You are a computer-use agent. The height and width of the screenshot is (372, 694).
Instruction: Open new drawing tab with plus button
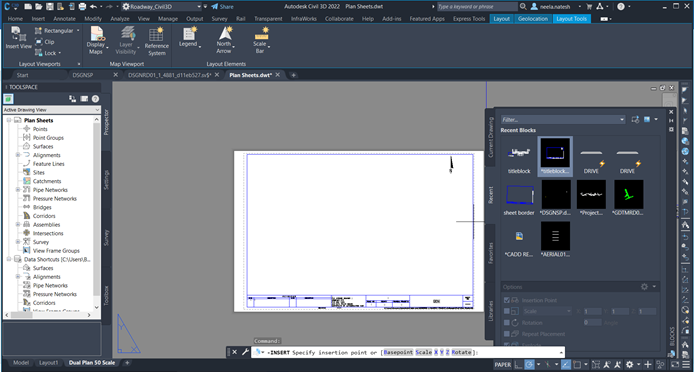(293, 75)
